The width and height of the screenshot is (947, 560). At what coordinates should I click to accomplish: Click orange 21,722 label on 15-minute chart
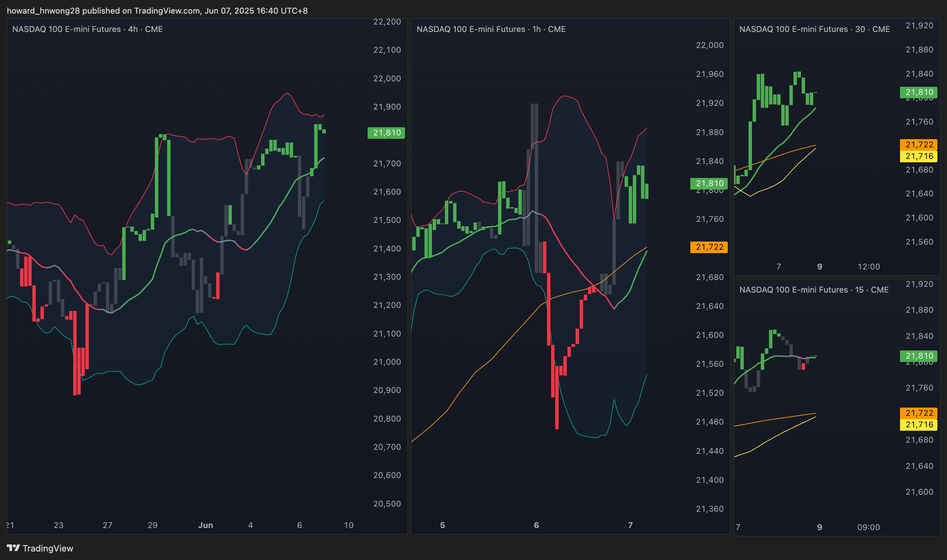[x=919, y=413]
